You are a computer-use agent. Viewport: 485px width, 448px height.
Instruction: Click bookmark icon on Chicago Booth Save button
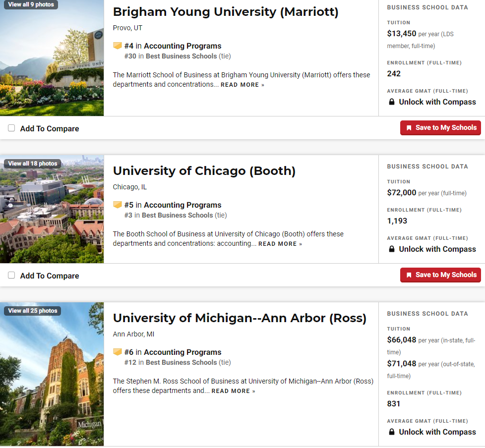click(x=409, y=275)
